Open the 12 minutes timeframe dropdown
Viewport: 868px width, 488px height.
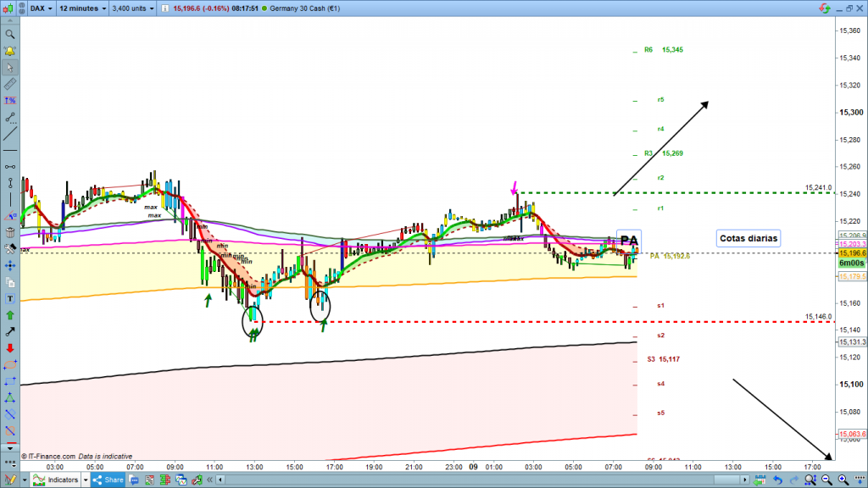click(x=83, y=8)
